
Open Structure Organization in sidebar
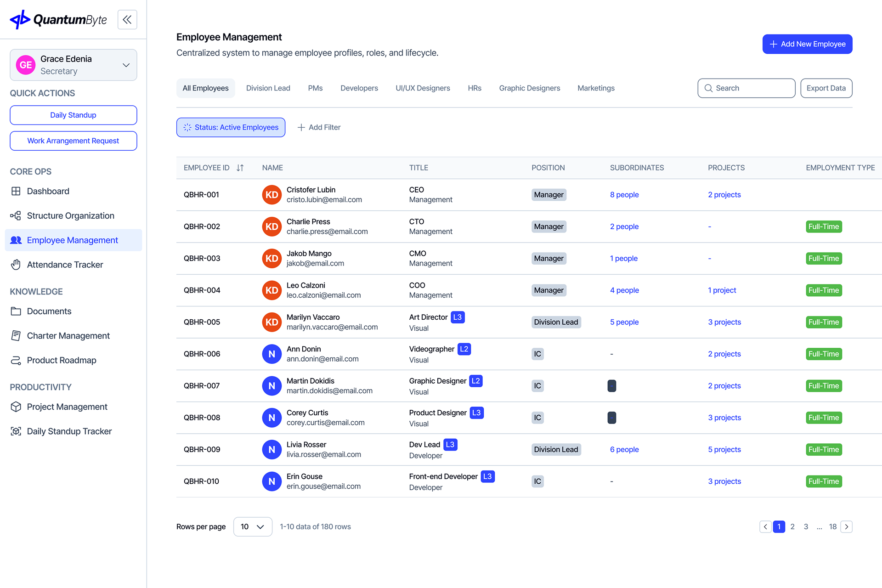pyautogui.click(x=70, y=215)
